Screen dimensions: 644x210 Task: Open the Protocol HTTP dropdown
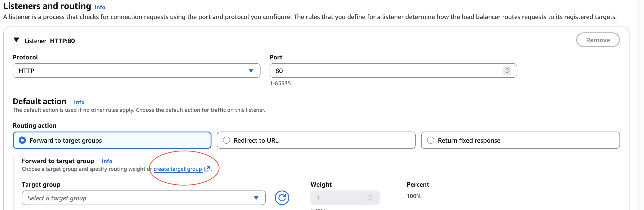click(x=136, y=71)
